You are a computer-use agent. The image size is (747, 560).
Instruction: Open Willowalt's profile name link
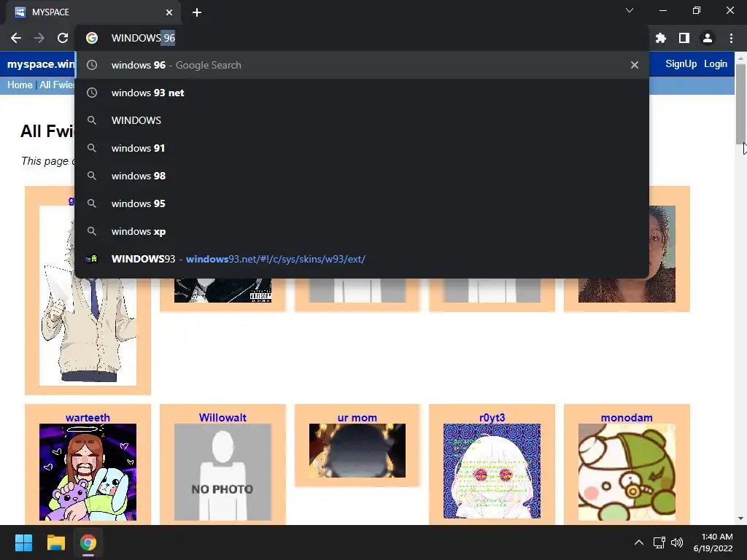tap(222, 418)
